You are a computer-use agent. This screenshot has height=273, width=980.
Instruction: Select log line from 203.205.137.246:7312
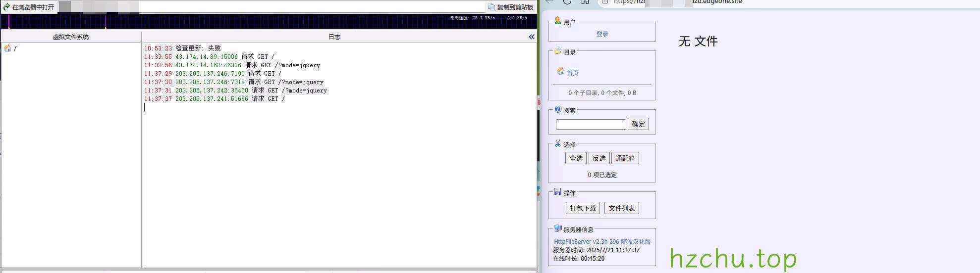coord(234,82)
